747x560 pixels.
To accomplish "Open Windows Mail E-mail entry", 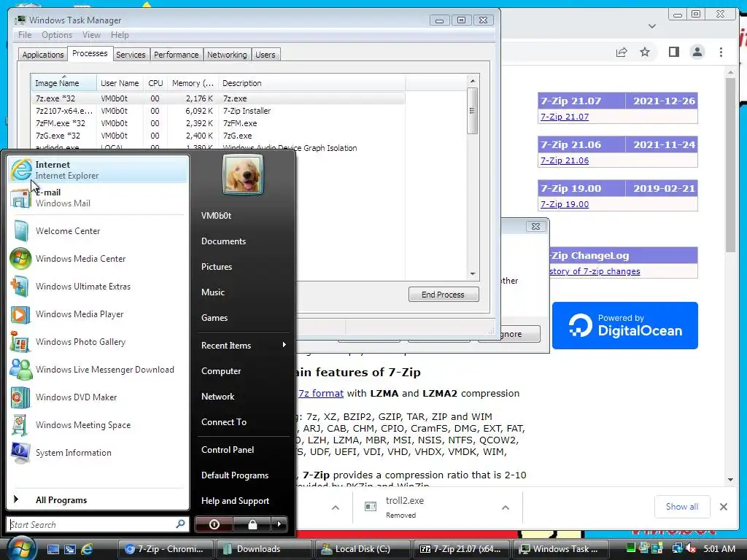I will coord(98,198).
